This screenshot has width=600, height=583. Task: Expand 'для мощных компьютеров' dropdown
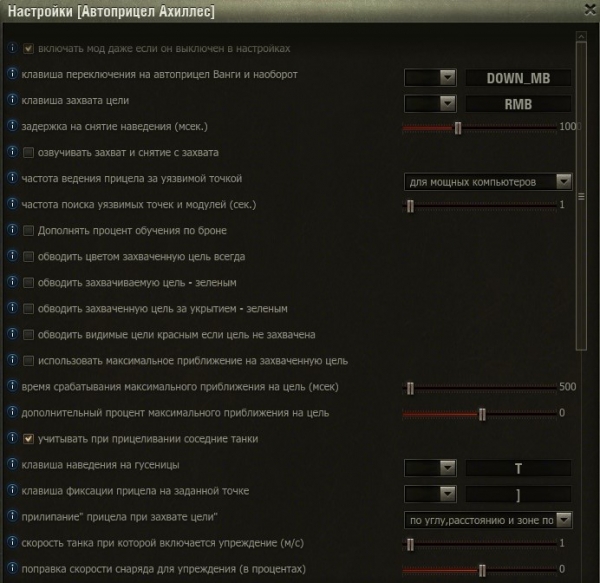point(488,182)
